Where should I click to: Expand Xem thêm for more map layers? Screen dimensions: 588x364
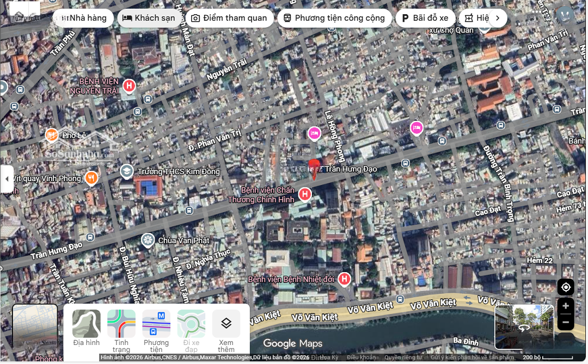226,329
